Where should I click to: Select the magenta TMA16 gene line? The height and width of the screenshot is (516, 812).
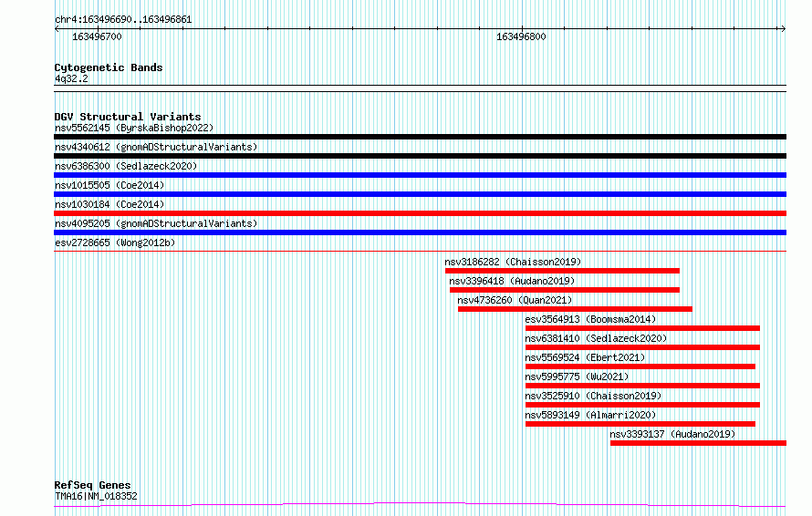[x=420, y=505]
